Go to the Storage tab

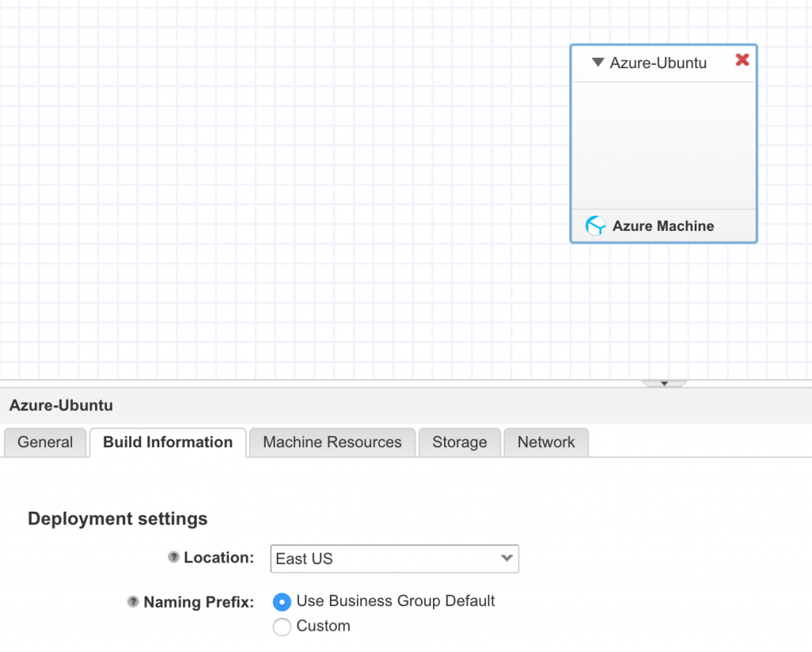459,443
